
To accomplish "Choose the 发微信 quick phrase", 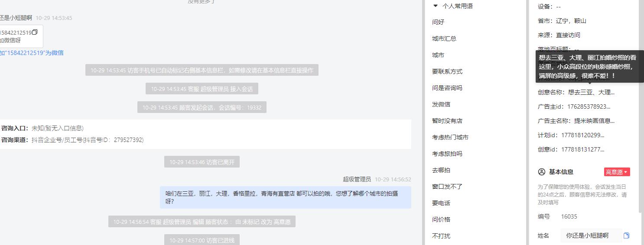I will pyautogui.click(x=441, y=104).
